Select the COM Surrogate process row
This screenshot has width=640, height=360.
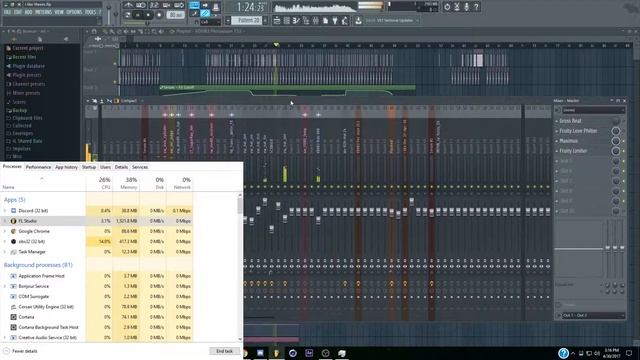point(97,296)
